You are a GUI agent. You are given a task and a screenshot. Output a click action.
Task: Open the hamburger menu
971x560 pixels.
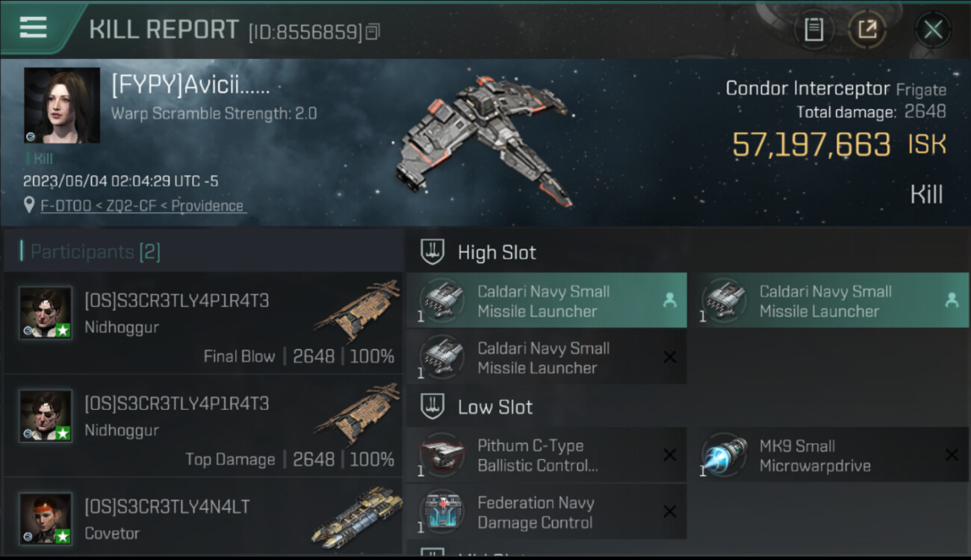(x=33, y=28)
